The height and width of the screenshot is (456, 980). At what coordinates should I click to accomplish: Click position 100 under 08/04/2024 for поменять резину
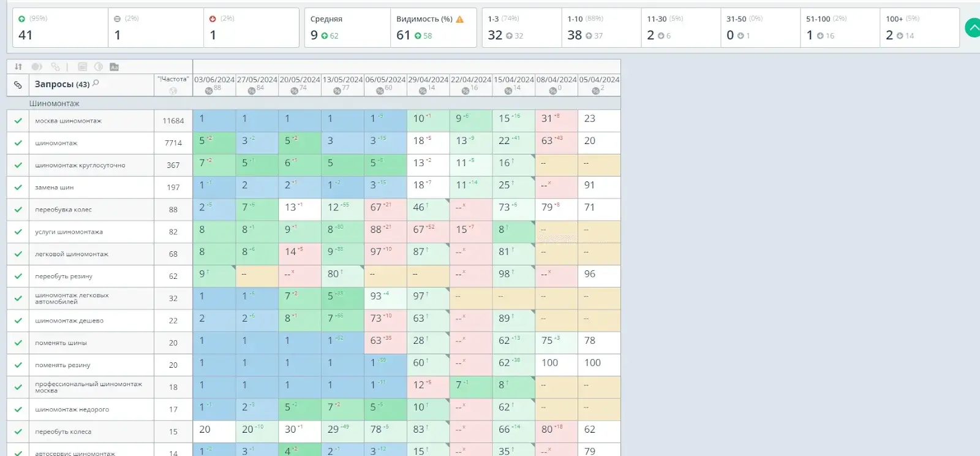pos(556,365)
